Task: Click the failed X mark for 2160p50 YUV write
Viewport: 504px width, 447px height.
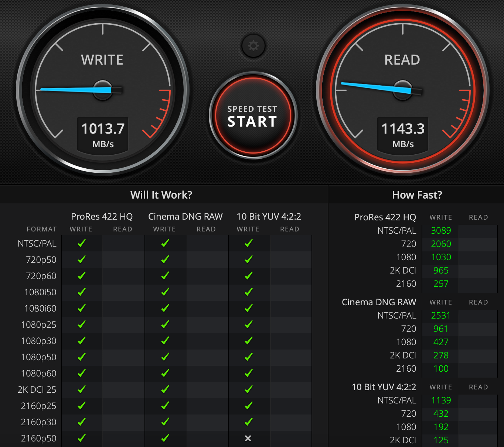Action: [x=248, y=438]
